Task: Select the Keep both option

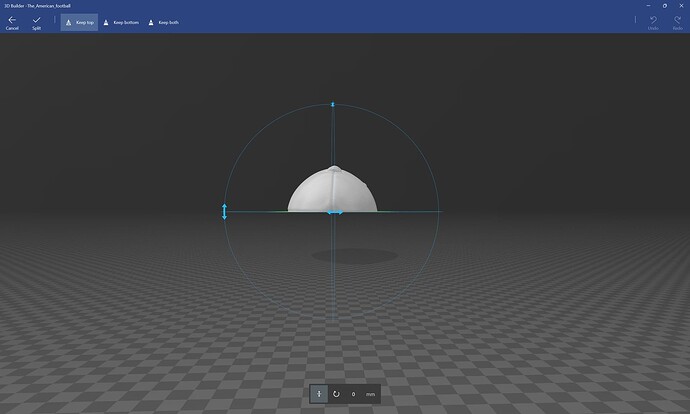Action: 163,22
